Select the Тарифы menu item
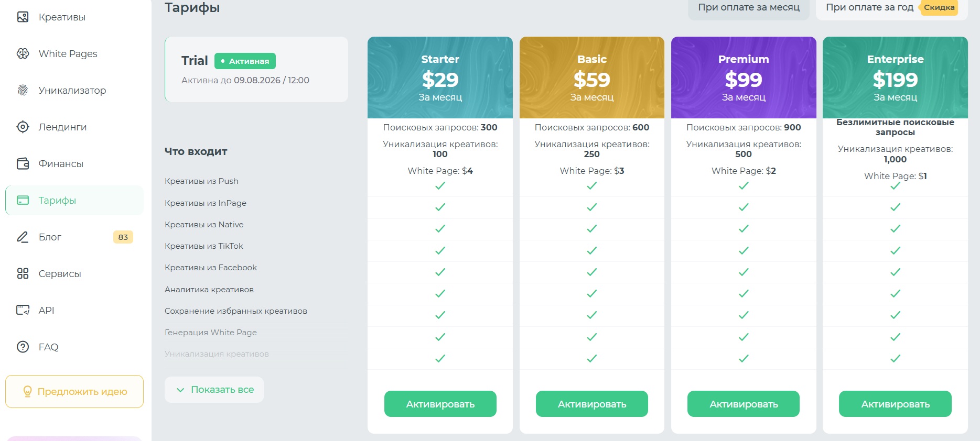980x441 pixels. coord(74,200)
